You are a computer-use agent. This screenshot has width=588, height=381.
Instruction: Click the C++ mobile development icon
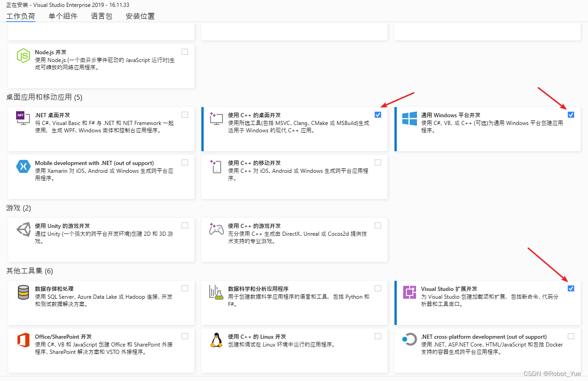tap(216, 166)
